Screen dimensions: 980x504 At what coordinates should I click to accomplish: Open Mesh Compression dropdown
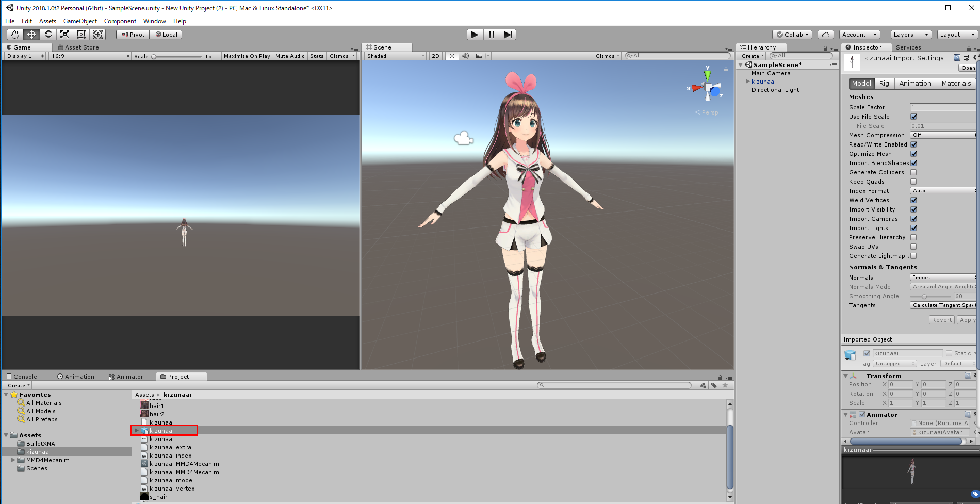click(943, 135)
